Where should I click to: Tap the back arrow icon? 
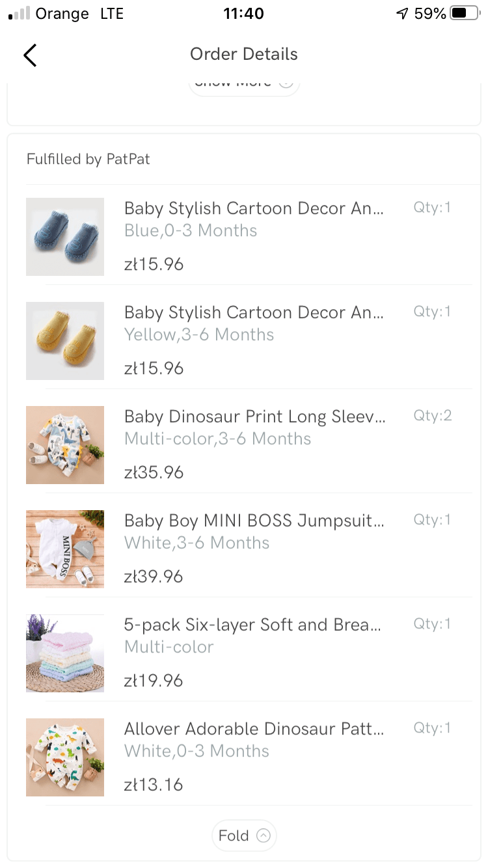pos(30,55)
